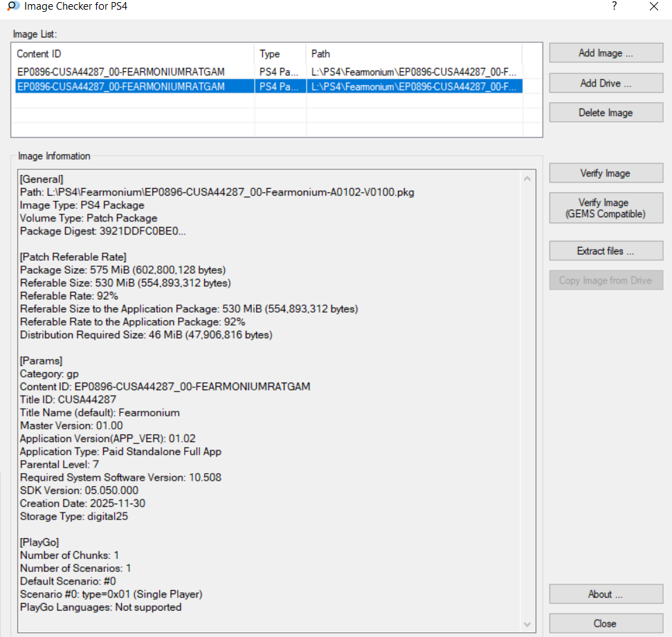Start verification with Verify Image button
The image size is (672, 637).
tap(606, 173)
